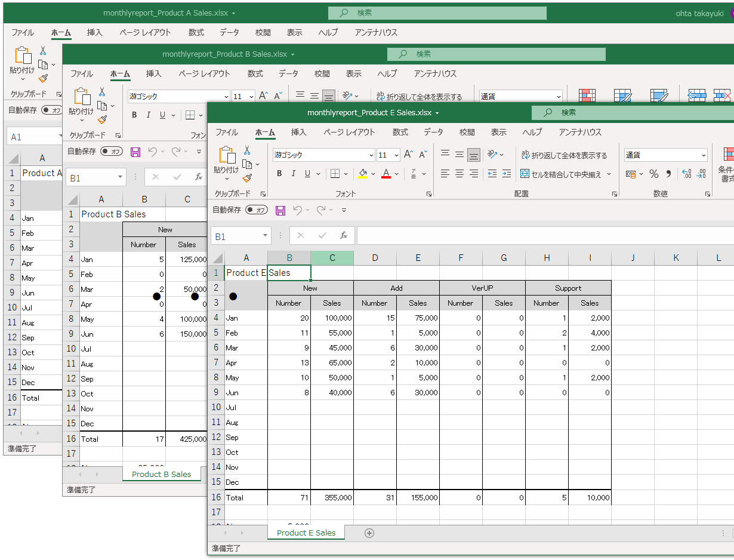
Task: Align text left in Product E window
Action: tap(445, 174)
